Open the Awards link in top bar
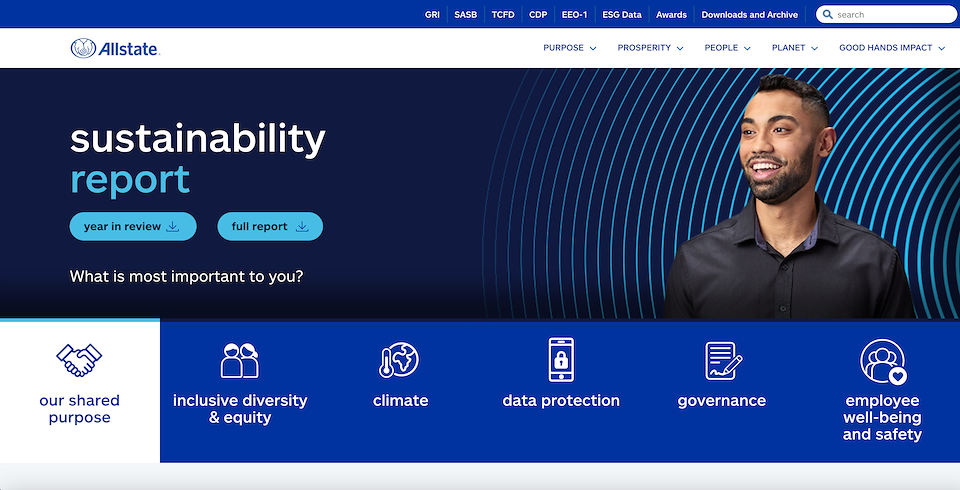 671,15
